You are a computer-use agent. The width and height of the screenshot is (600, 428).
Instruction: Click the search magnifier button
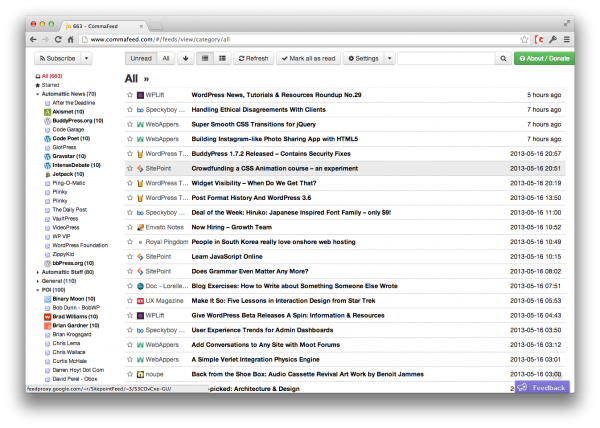(503, 59)
